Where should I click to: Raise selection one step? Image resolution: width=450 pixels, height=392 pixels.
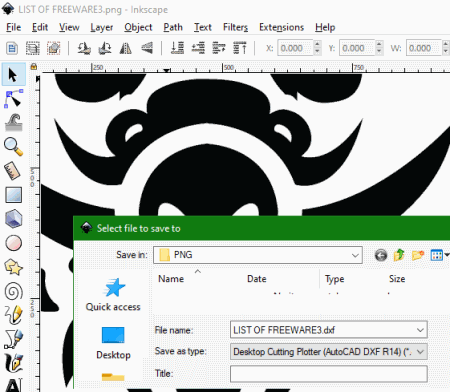coord(219,48)
